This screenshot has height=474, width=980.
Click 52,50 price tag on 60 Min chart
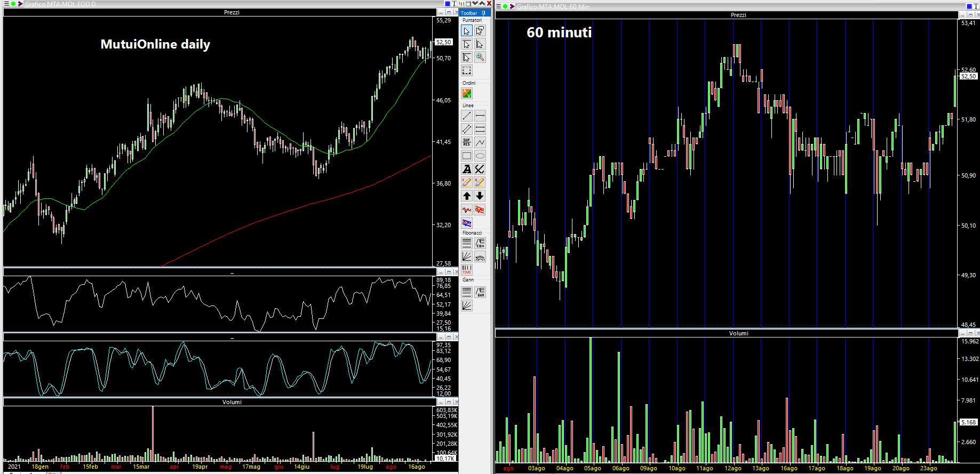pos(969,76)
